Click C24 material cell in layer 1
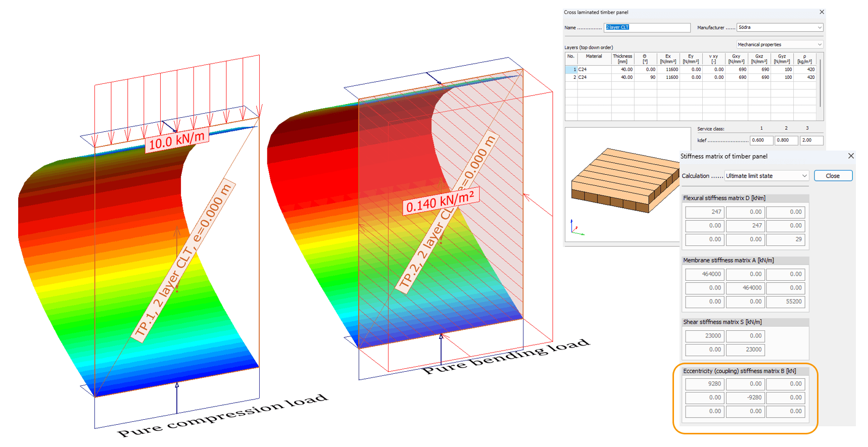868x447 pixels. coord(594,69)
